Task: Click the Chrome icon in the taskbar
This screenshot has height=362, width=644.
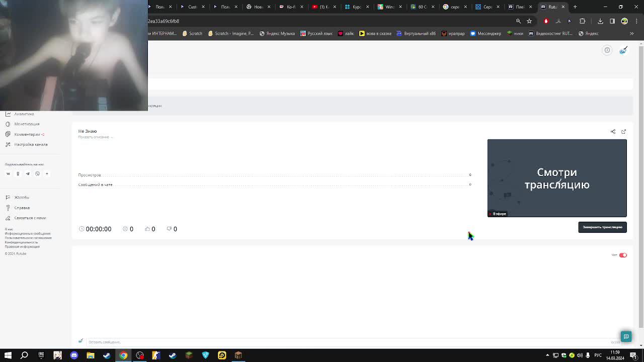Action: (123, 355)
